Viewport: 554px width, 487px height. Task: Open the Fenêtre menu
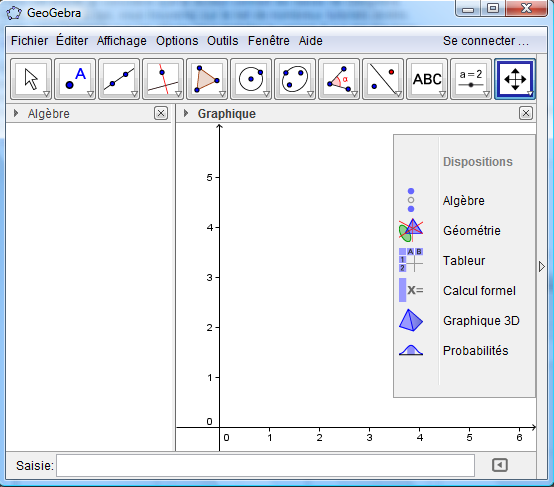(x=269, y=41)
